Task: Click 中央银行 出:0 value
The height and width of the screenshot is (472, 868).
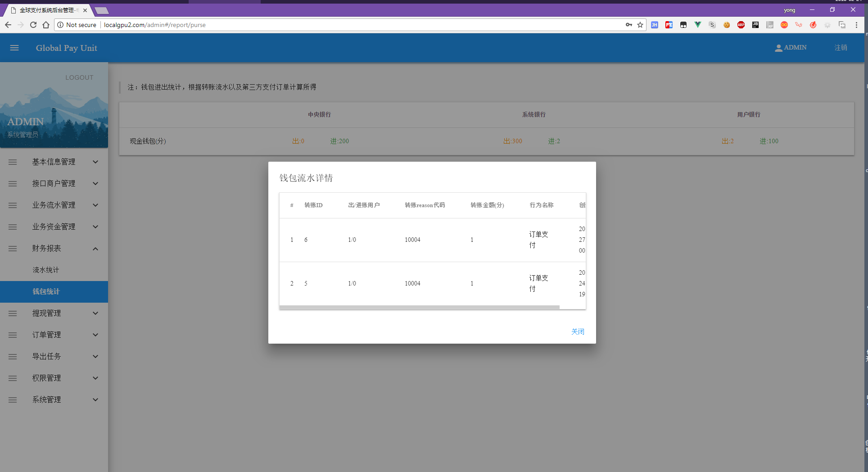Action: click(x=298, y=141)
